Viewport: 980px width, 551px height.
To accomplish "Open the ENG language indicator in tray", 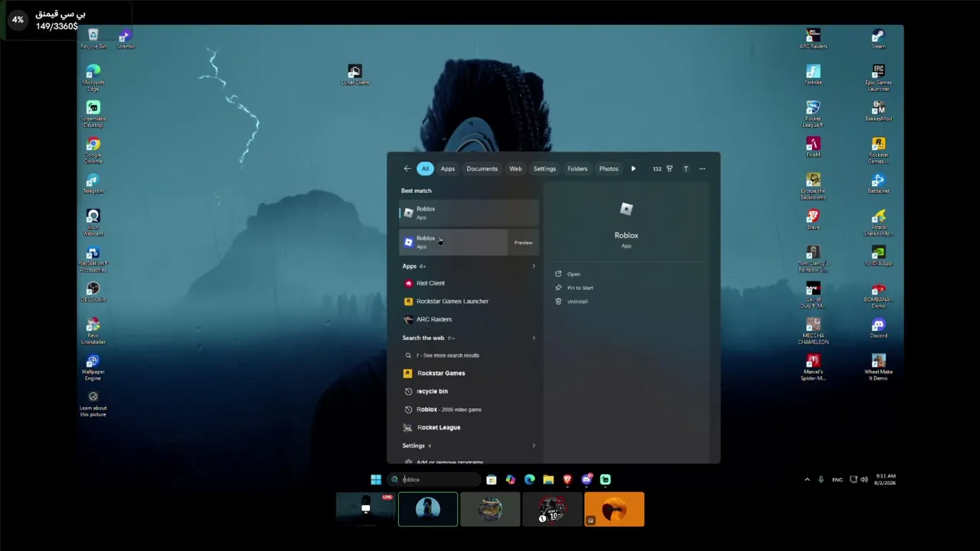I will tap(837, 480).
